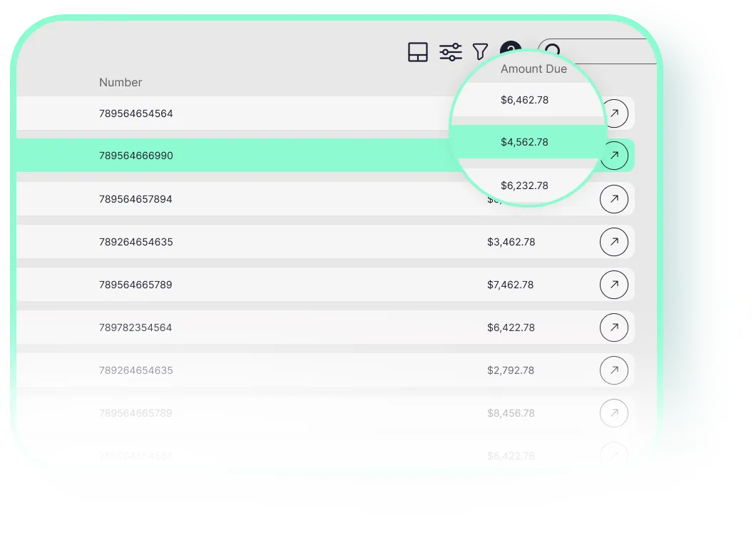Screen dimensions: 756x538
Task: Click the Amount Due column header
Action: coord(533,69)
